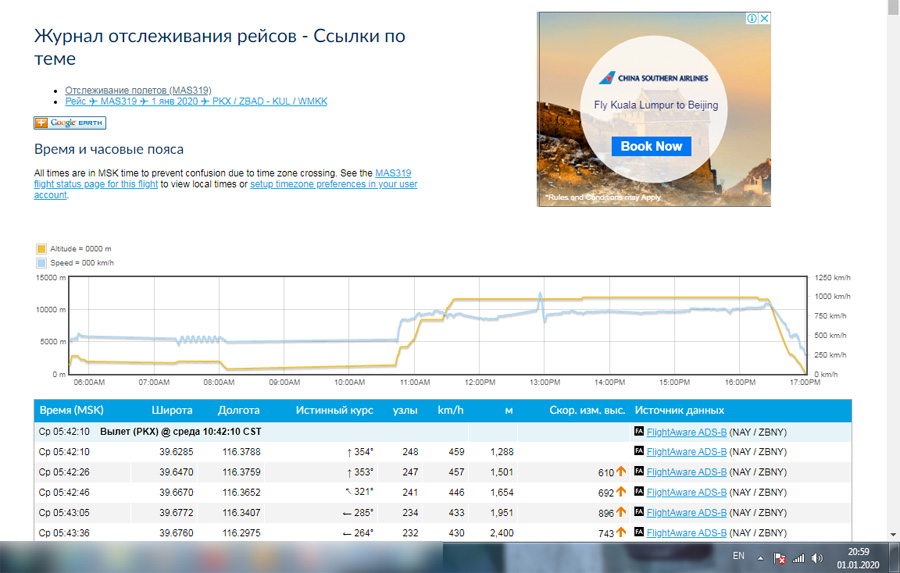Click the time cell Ср 05:43:05
The height and width of the screenshot is (573, 900).
64,512
